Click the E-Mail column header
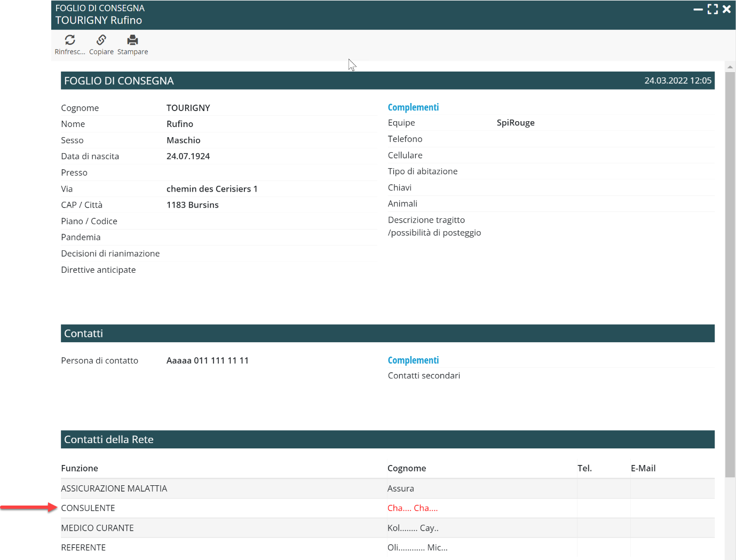 643,468
